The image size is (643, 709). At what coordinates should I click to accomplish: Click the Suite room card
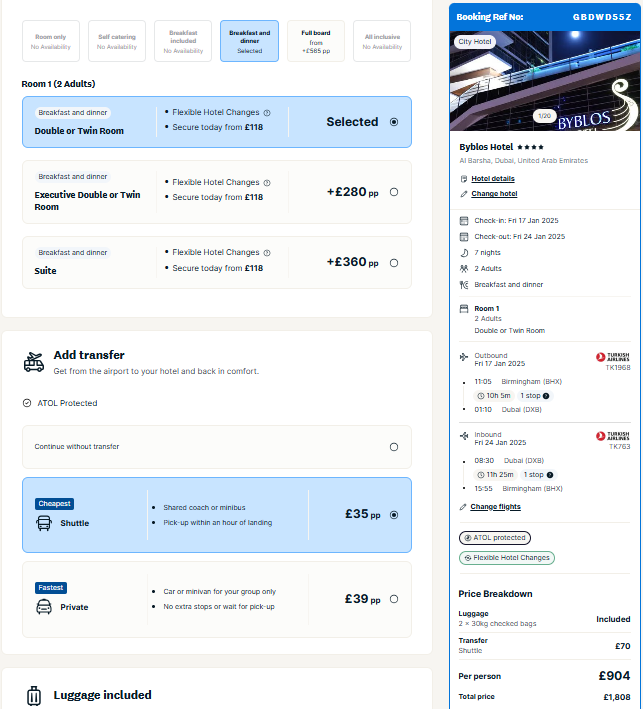(x=217, y=263)
